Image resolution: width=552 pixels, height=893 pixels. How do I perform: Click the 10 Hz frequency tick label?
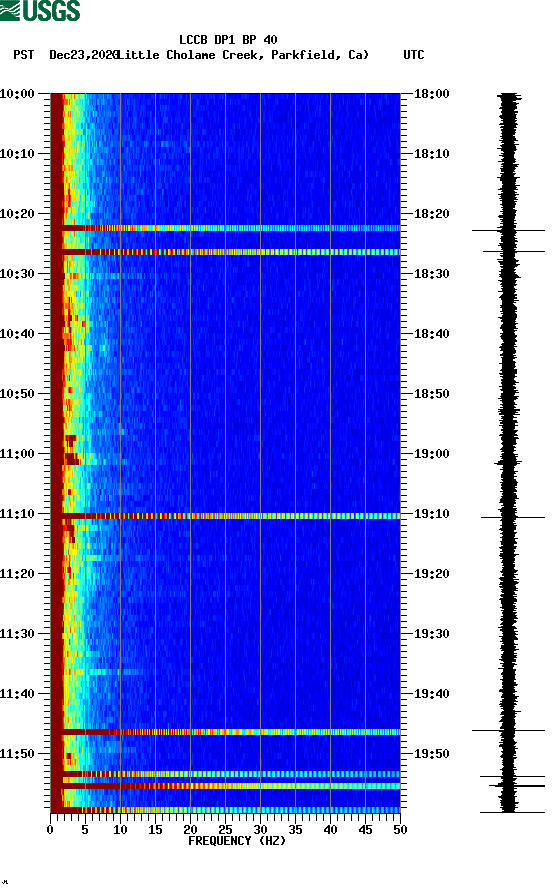[x=120, y=830]
